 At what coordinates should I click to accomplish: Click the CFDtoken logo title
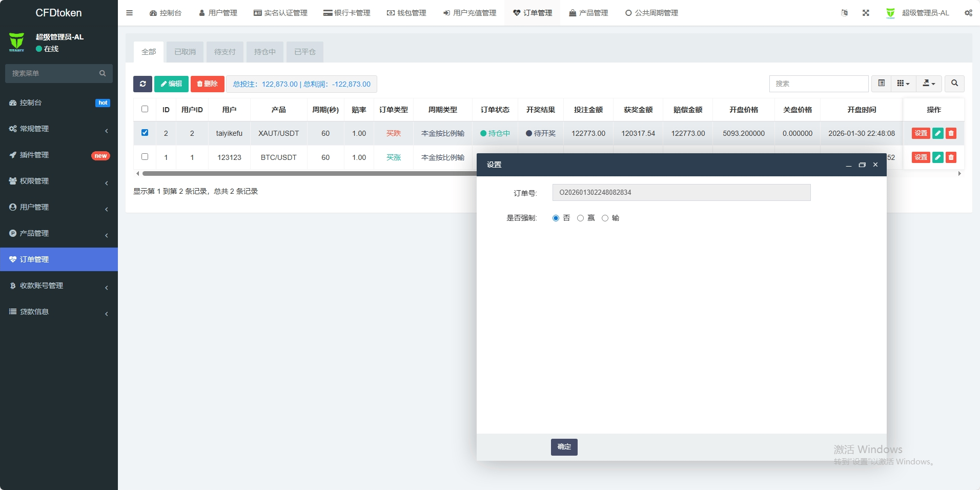click(58, 13)
